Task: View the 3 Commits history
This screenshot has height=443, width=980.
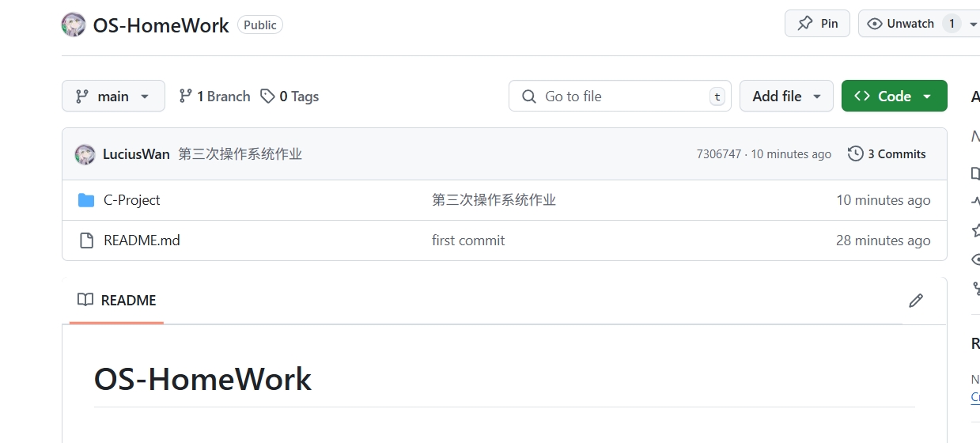Action: click(x=887, y=154)
